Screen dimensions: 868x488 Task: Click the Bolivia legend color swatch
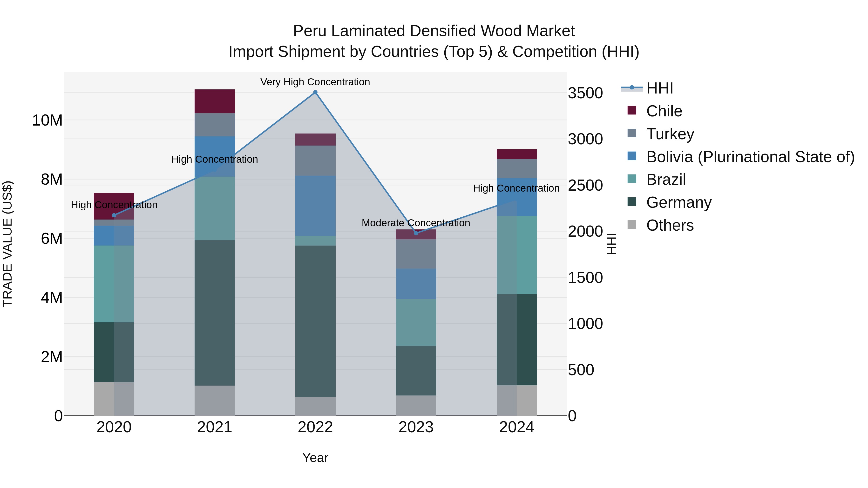(x=632, y=156)
